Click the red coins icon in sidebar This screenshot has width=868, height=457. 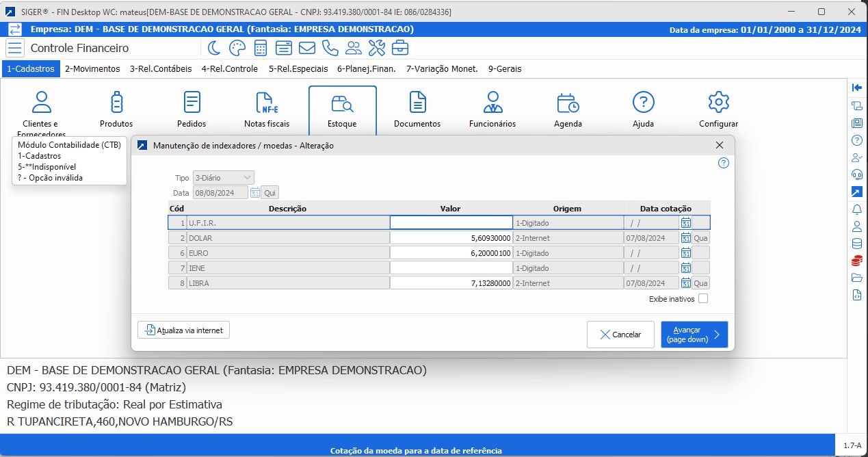click(856, 261)
